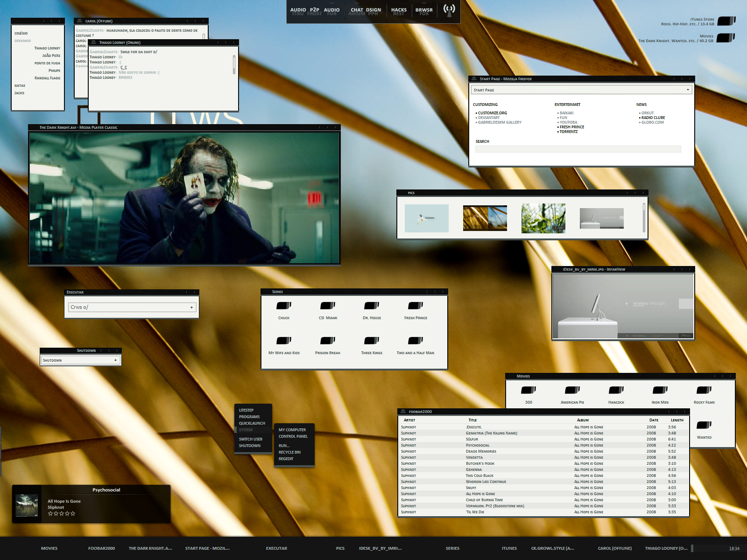Click the icon in Firefox Start Page title bar
Image resolution: width=747 pixels, height=560 pixels.
click(474, 78)
